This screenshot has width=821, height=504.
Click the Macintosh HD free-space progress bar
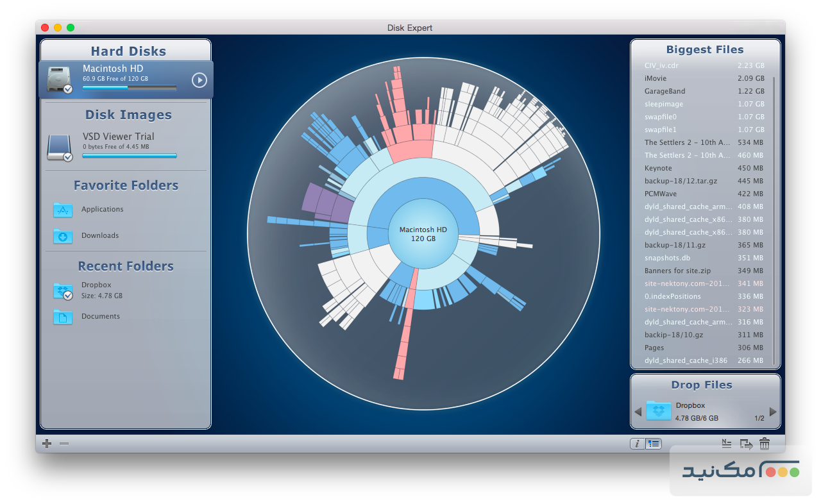point(130,87)
